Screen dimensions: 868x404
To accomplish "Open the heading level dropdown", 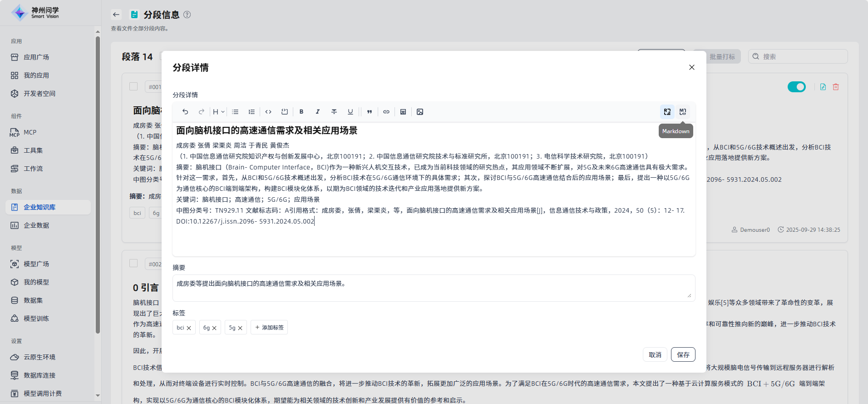I will [218, 112].
